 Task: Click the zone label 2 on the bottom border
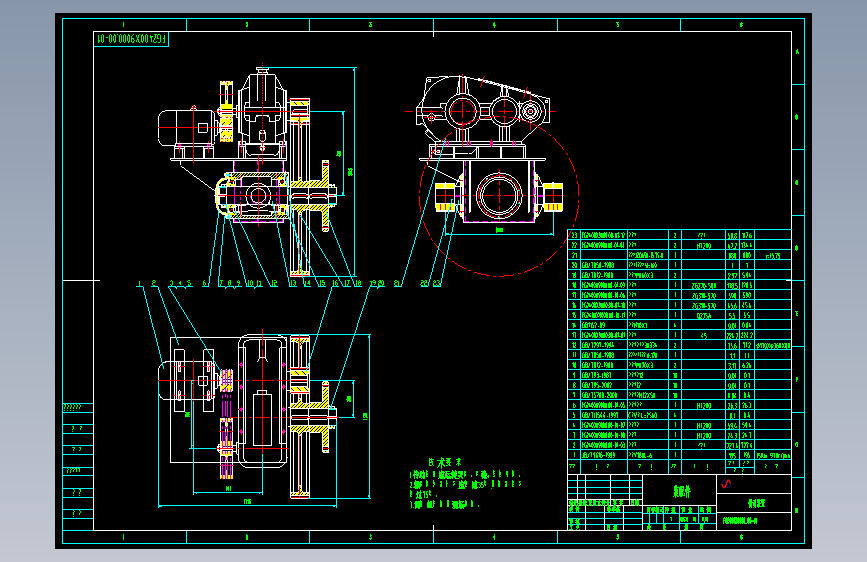[x=247, y=537]
